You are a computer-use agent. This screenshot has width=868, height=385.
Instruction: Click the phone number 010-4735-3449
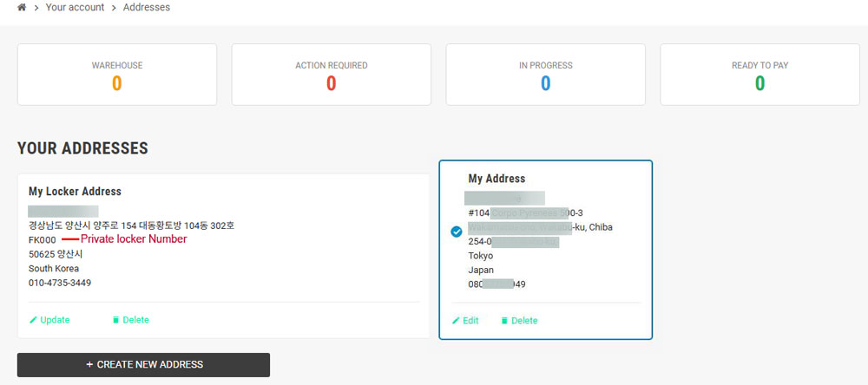60,283
